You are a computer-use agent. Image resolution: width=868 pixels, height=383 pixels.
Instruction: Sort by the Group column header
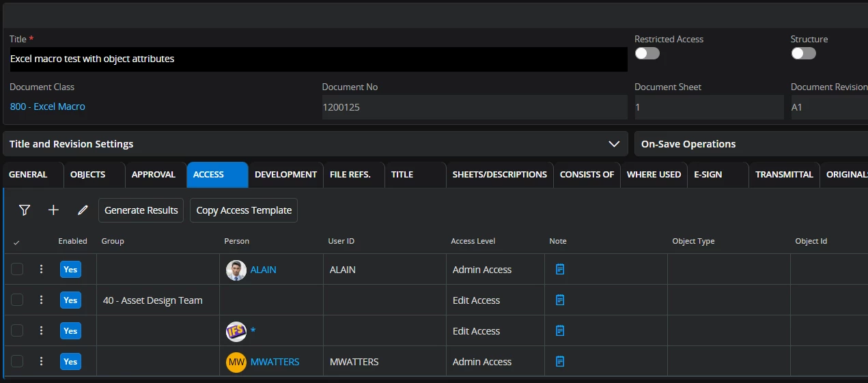(113, 241)
